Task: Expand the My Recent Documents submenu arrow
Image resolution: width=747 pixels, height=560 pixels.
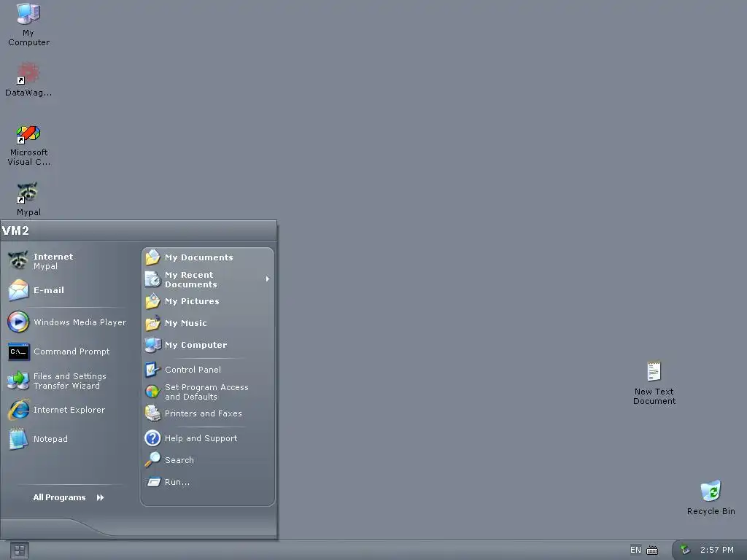Action: tap(268, 279)
